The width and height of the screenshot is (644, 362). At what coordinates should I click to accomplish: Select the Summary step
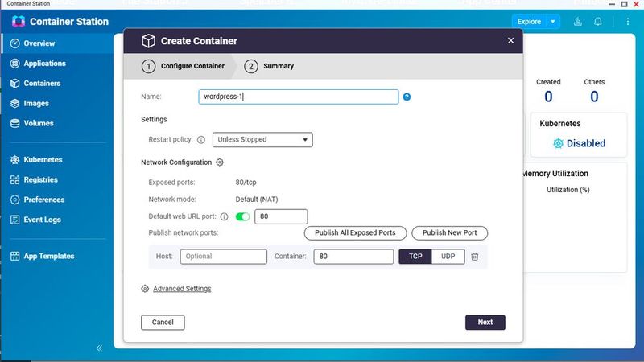pos(269,66)
